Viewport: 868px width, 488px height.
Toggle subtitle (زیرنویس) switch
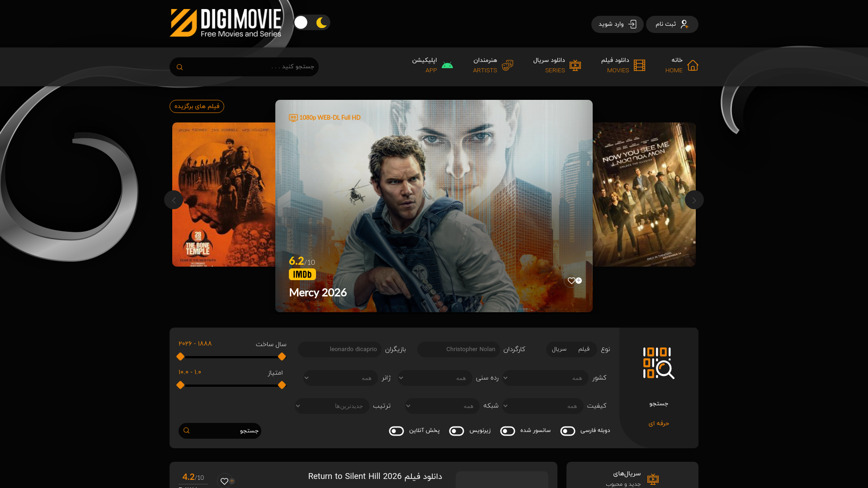tap(457, 431)
